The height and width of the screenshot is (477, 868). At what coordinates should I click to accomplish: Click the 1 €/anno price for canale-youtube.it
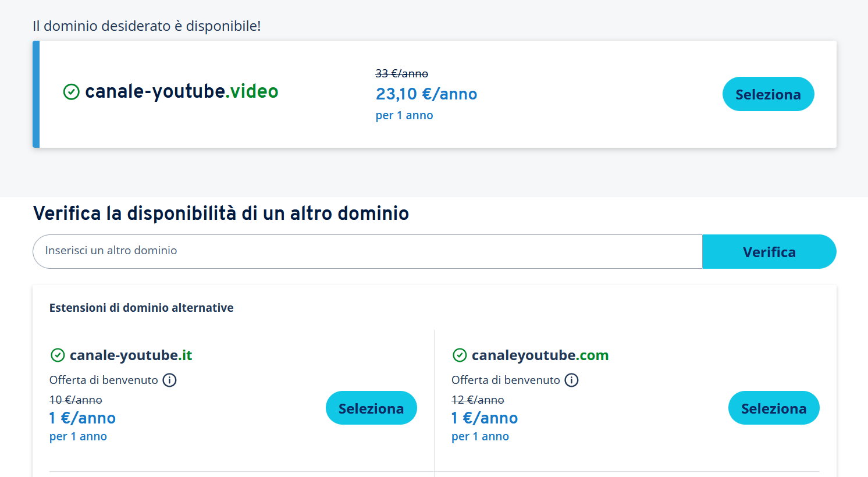(83, 418)
